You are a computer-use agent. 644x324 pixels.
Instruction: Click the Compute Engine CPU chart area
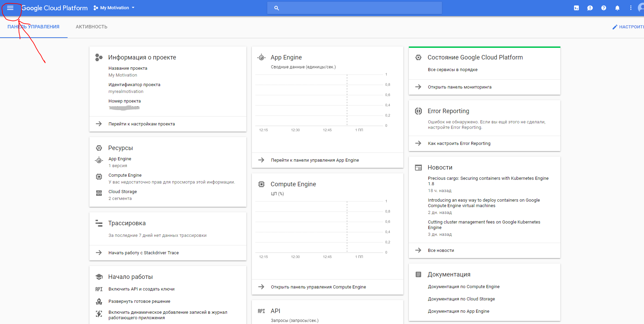pyautogui.click(x=319, y=227)
